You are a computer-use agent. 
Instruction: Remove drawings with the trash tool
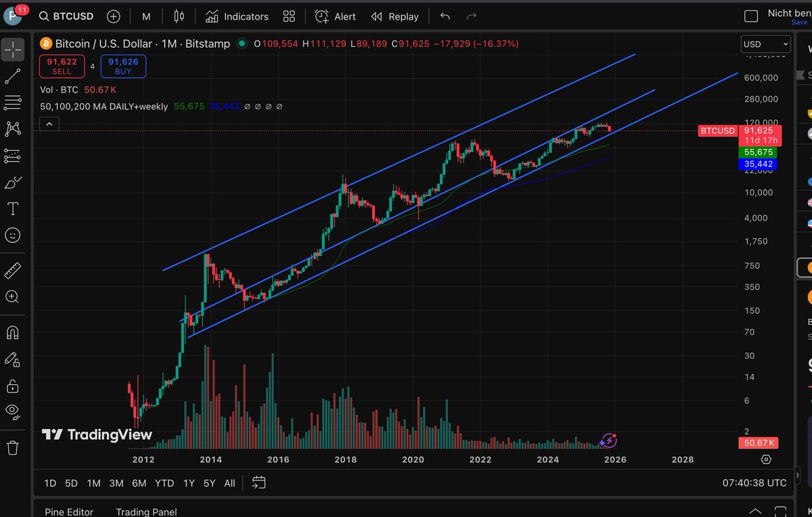tap(13, 447)
